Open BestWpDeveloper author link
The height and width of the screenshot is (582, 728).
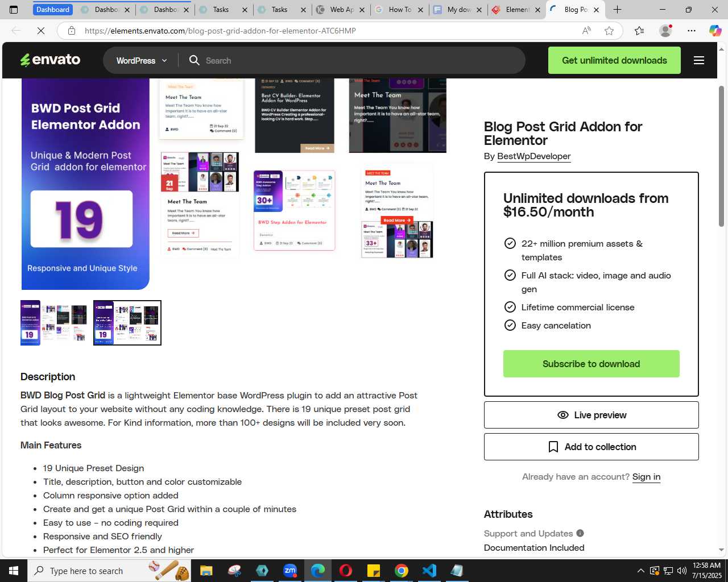(x=533, y=156)
